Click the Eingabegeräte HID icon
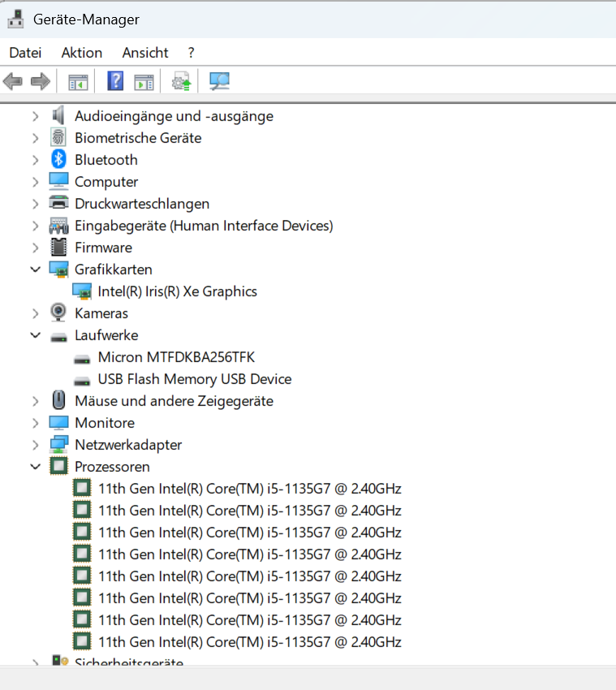The image size is (616, 690). tap(58, 226)
